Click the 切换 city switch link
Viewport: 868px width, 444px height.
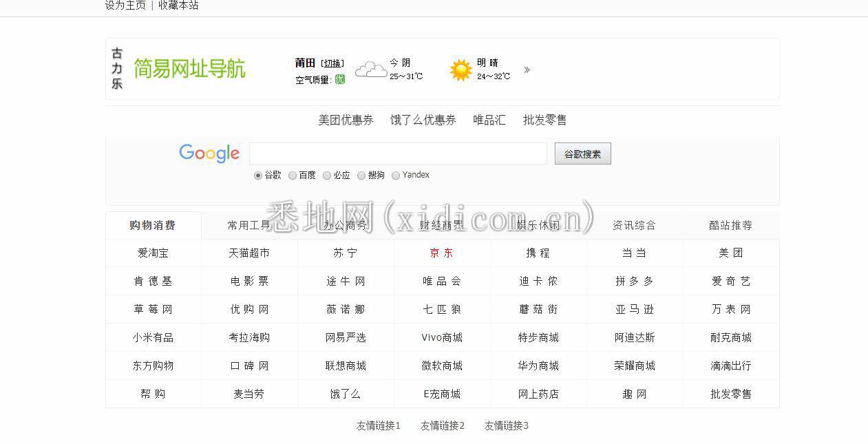point(332,63)
